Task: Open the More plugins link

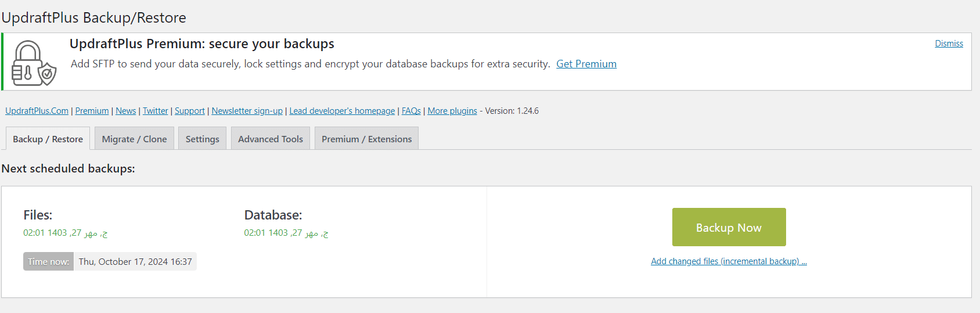Action: click(x=452, y=111)
